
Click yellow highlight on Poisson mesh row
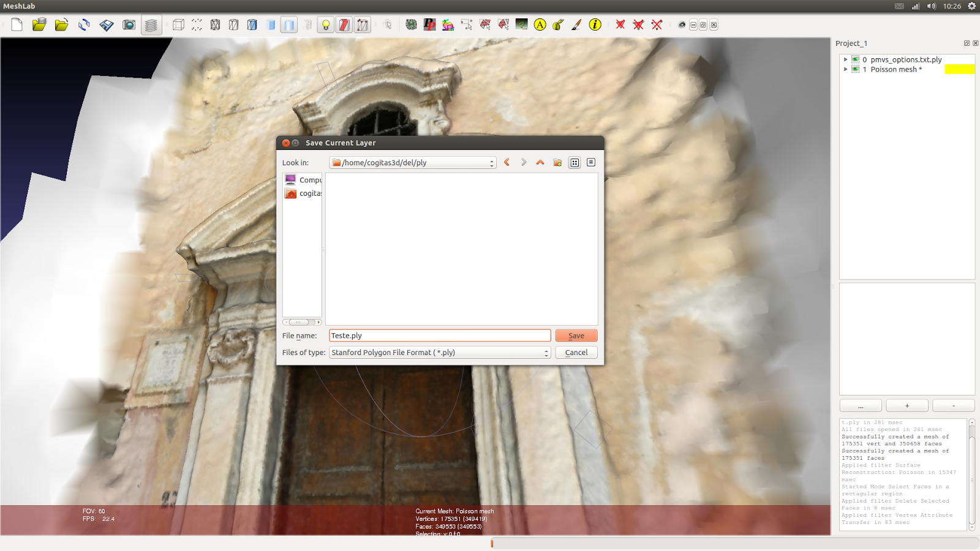(x=959, y=69)
